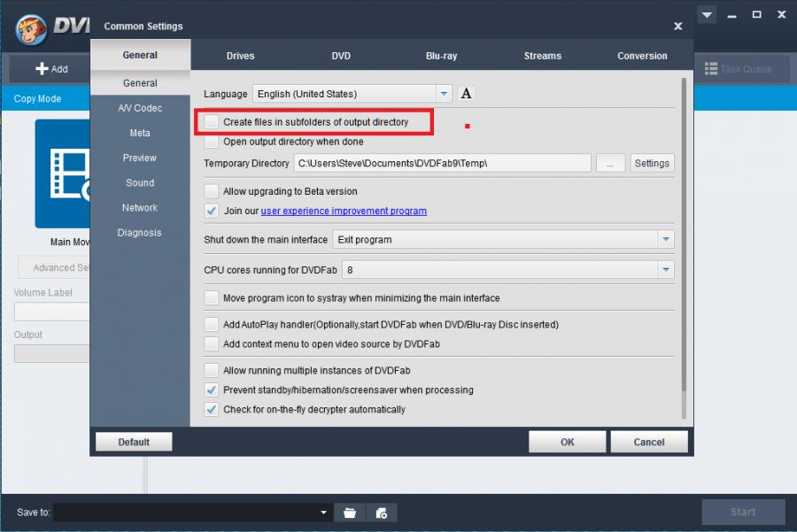The width and height of the screenshot is (797, 532).
Task: Enable Allow upgrading to Beta version
Action: [211, 191]
